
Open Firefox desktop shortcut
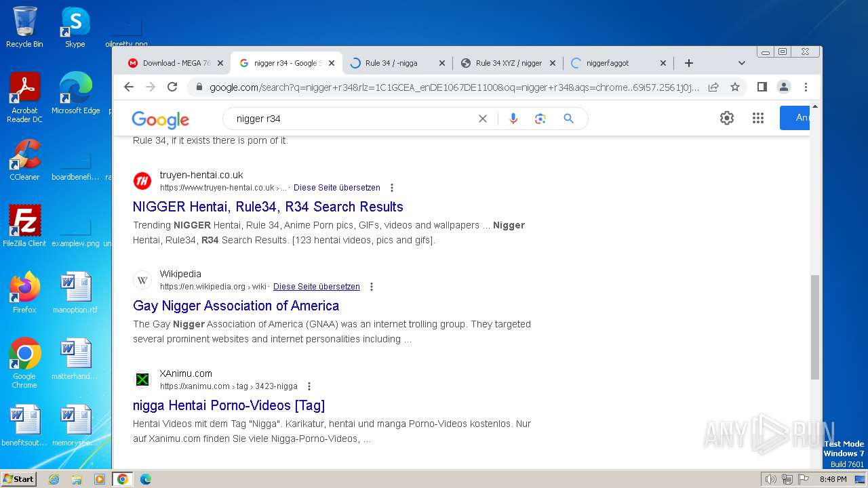click(x=24, y=293)
